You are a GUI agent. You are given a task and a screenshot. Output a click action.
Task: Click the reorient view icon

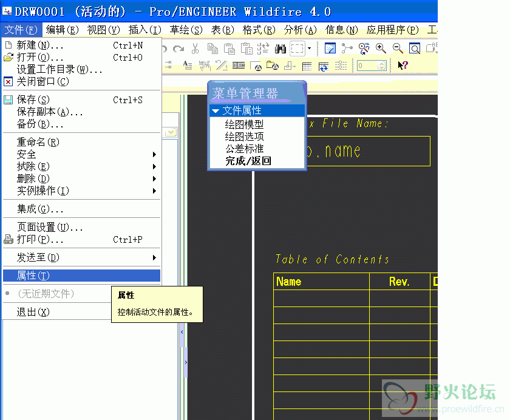[x=364, y=49]
